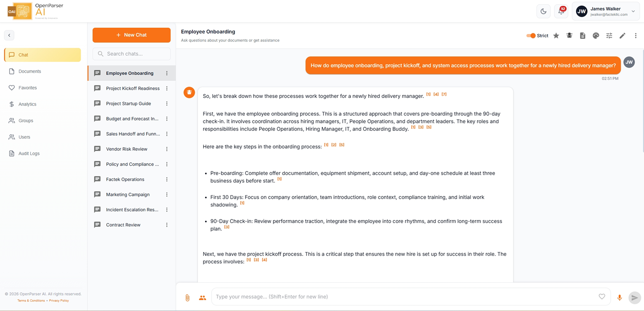Focus the Search chats field
The width and height of the screenshot is (644, 311).
(132, 54)
